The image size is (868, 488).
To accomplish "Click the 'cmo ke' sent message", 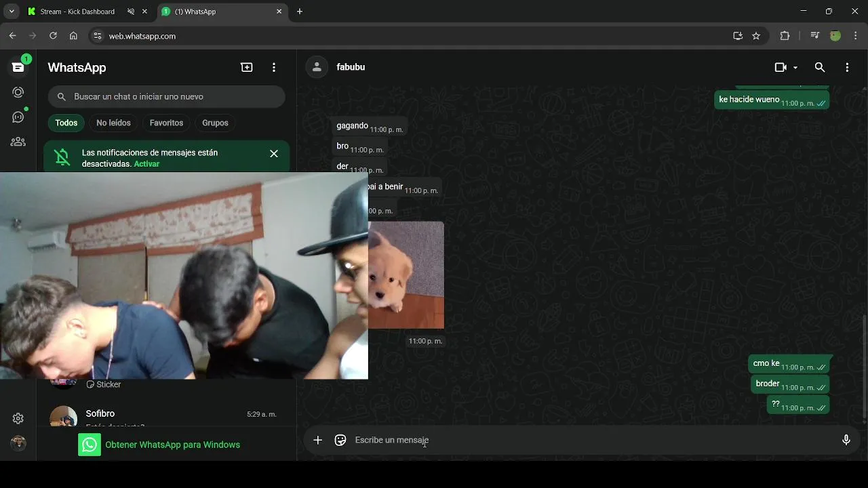I will click(x=789, y=364).
